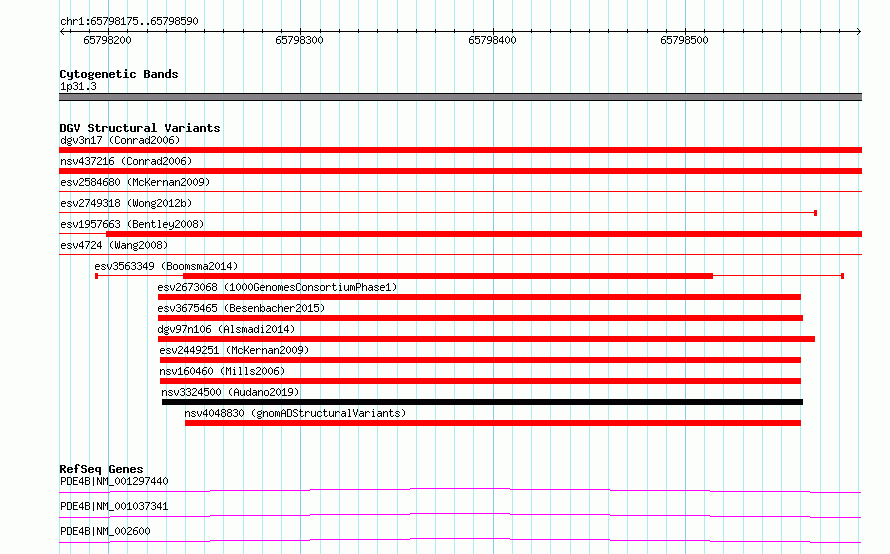890x554 pixels.
Task: Click esv2749318 (Wong2012b) variant label
Action: click(x=126, y=203)
